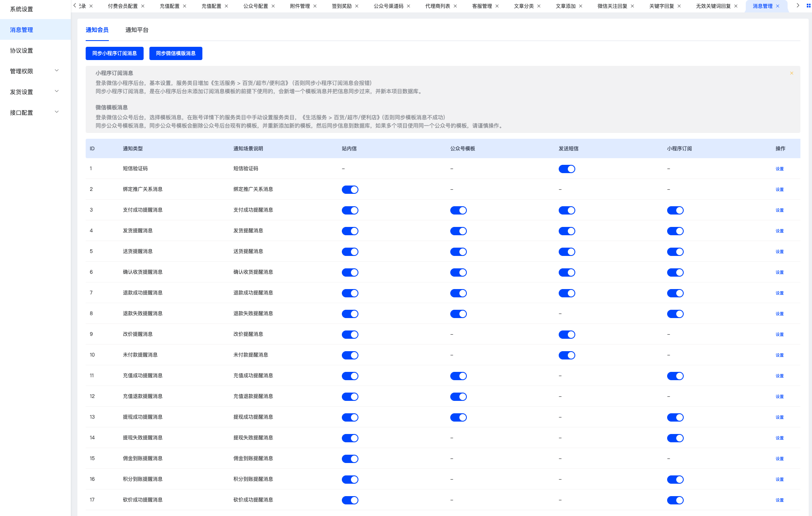This screenshot has width=812, height=516.
Task: Open the 公众号配置 page tab
Action: pyautogui.click(x=256, y=6)
